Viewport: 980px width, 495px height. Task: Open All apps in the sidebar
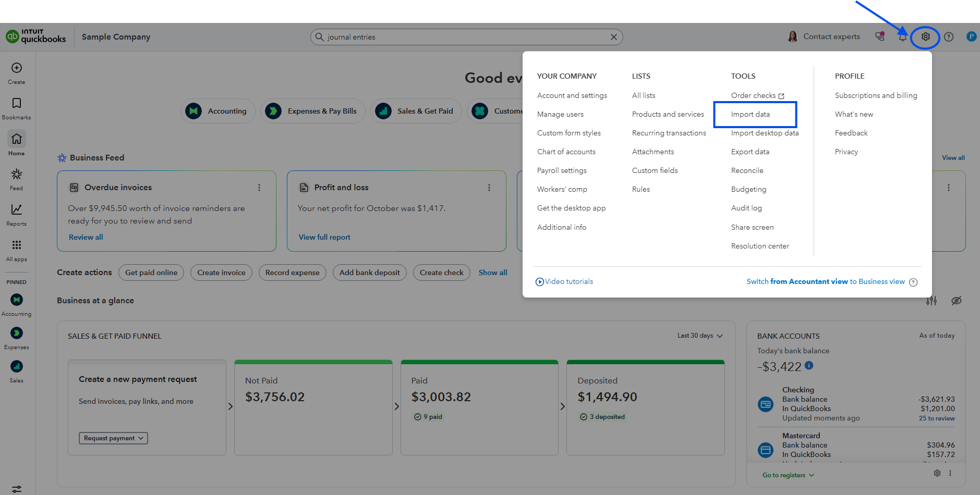(16, 245)
